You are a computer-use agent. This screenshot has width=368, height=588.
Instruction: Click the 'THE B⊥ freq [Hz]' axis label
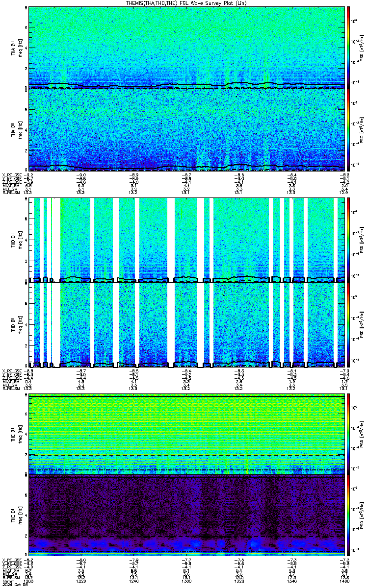tap(16, 434)
